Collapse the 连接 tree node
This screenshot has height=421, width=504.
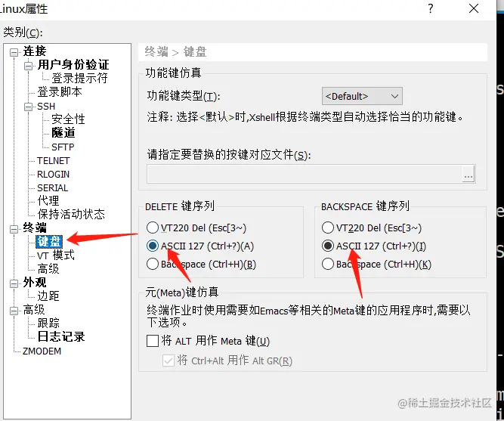pyautogui.click(x=14, y=52)
